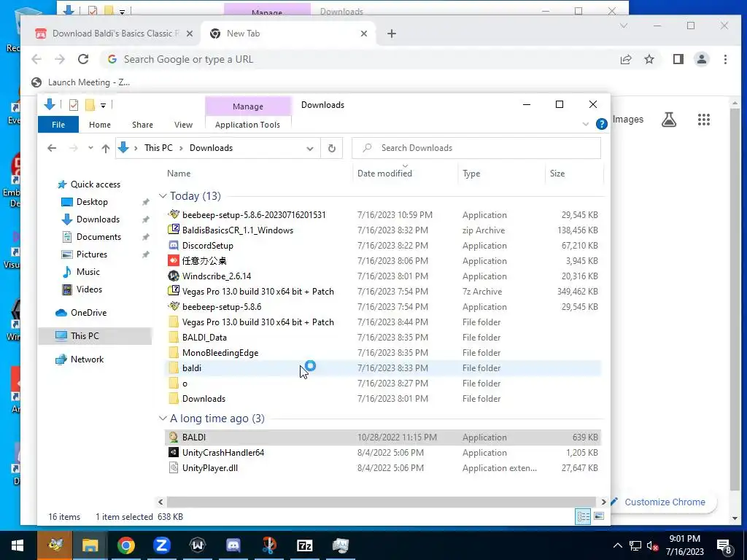Open the Images link in Chrome

tap(628, 120)
